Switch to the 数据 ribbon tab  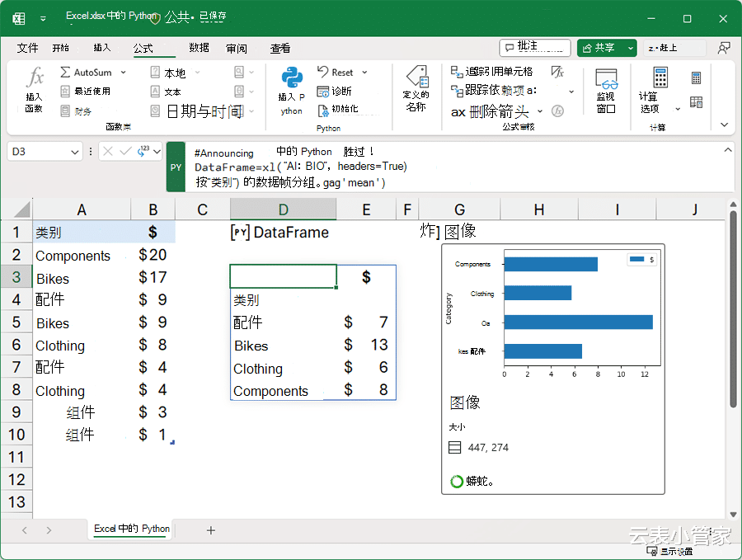pyautogui.click(x=199, y=49)
